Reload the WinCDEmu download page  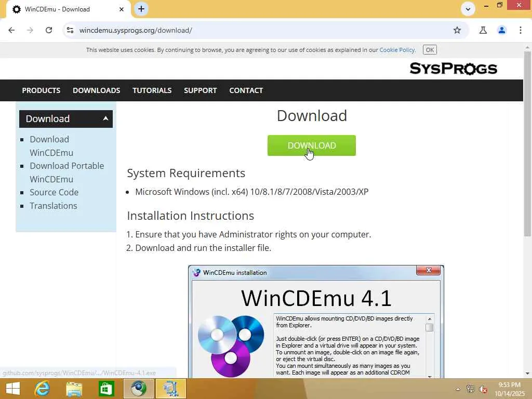49,30
